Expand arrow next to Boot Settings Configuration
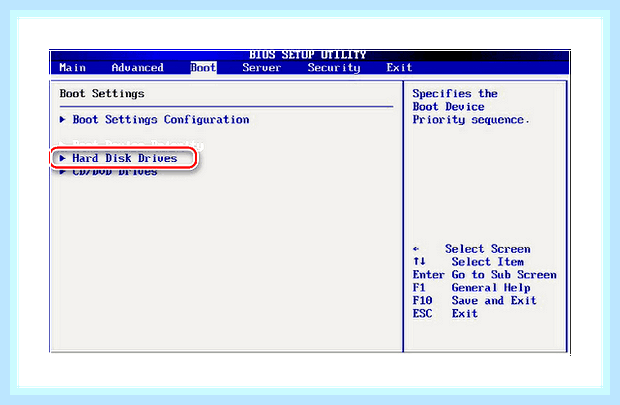 pos(62,119)
